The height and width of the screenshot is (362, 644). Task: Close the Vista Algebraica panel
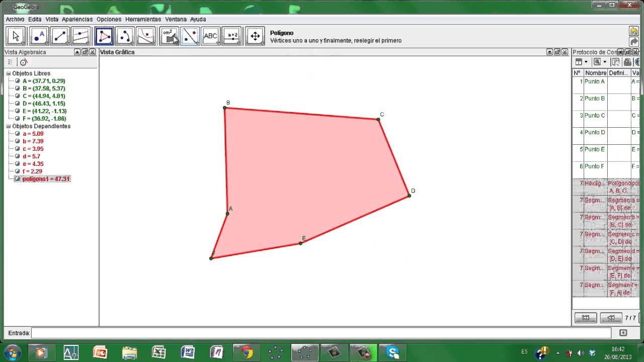[93, 52]
